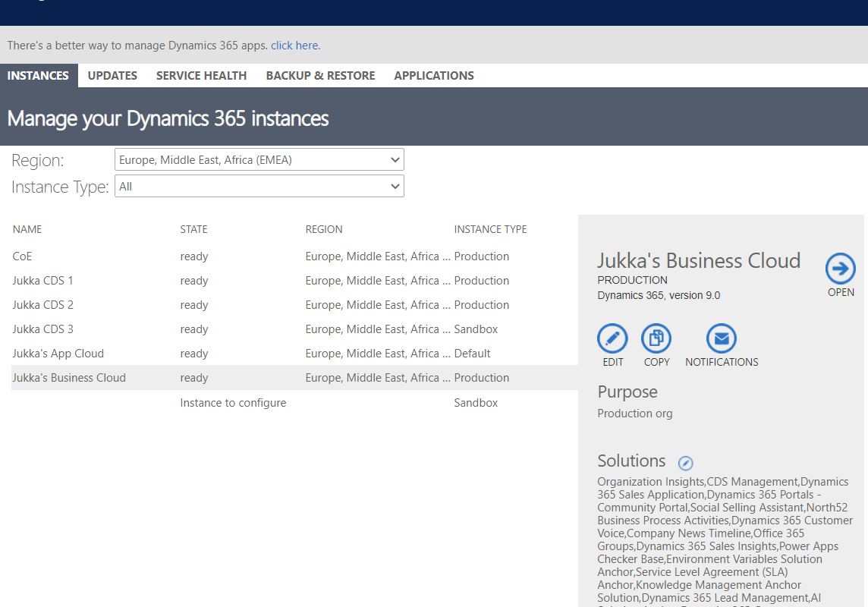The height and width of the screenshot is (607, 868).
Task: Open Jukka's Business Cloud with arrow icon
Action: (841, 269)
